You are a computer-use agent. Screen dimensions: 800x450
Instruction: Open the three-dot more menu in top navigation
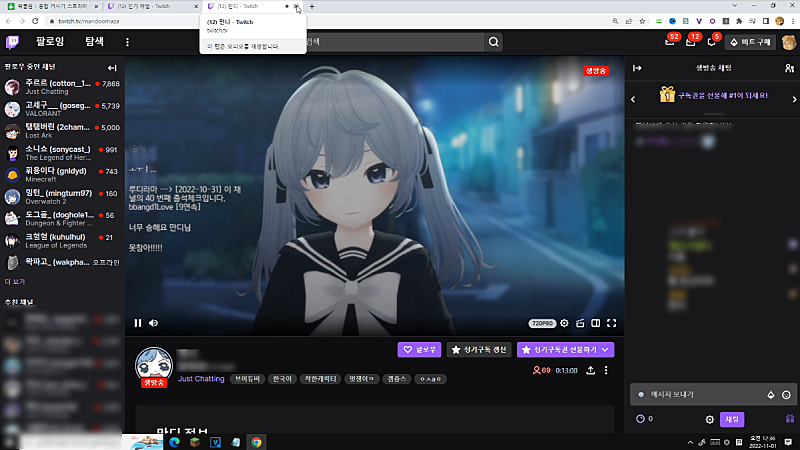click(127, 42)
